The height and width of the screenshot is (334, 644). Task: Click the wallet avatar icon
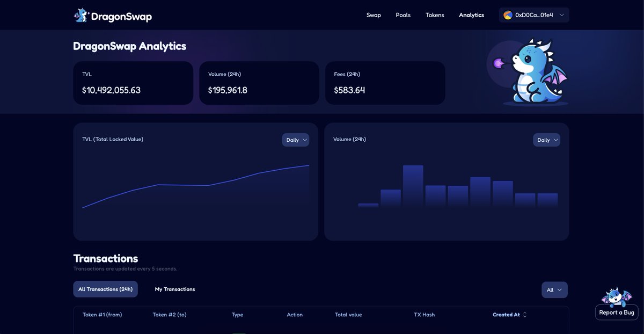click(x=508, y=15)
